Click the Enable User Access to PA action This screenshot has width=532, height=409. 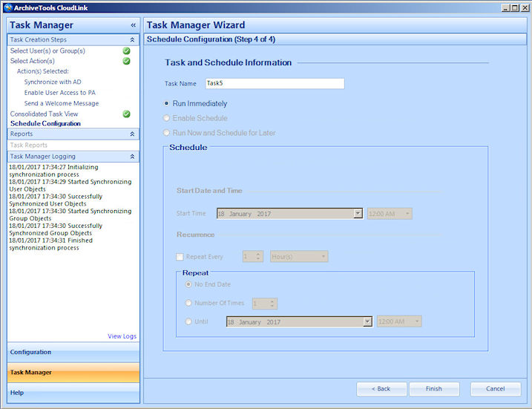point(59,93)
